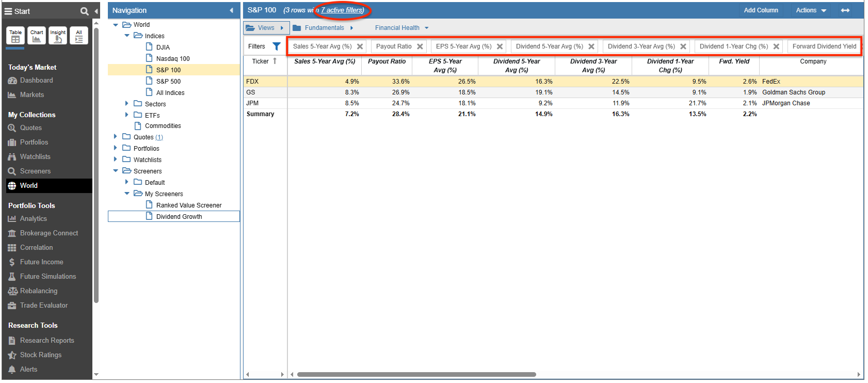Collapse the My Screeners folder
This screenshot has width=868, height=383.
click(x=127, y=194)
